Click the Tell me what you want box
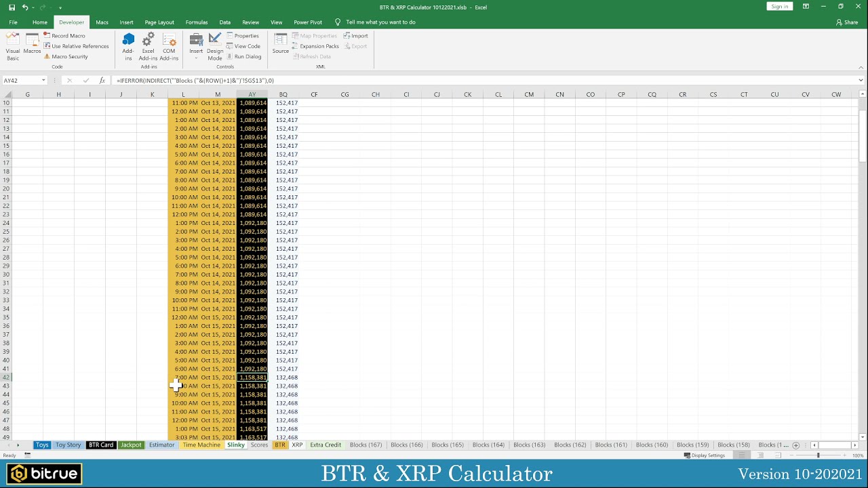The image size is (868, 488). [x=380, y=22]
